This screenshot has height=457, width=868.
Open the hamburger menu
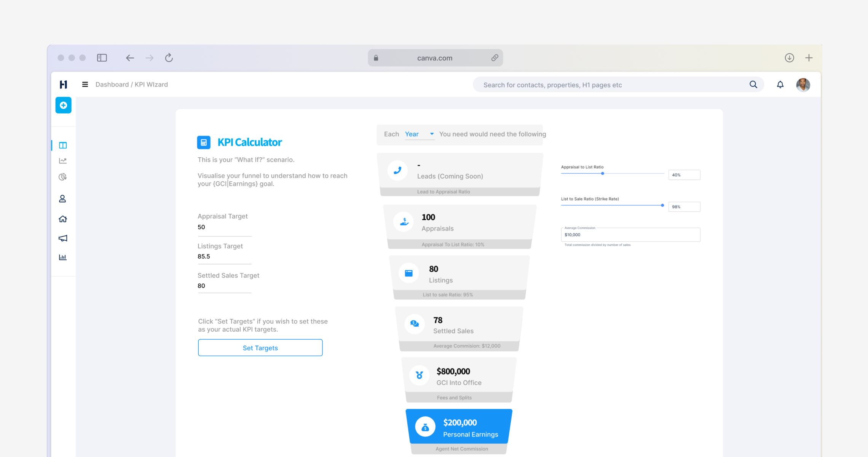point(85,85)
